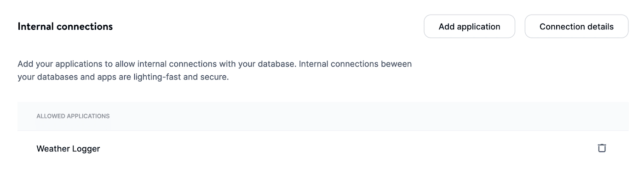The width and height of the screenshot is (644, 185).
Task: Click the 'lighting-fast and secure' text line
Action: point(123,77)
